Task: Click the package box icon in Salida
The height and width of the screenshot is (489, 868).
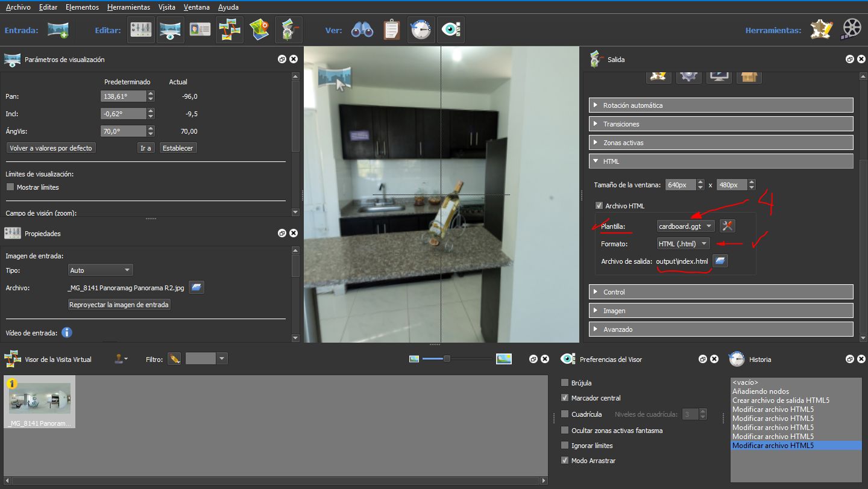Action: [x=749, y=77]
